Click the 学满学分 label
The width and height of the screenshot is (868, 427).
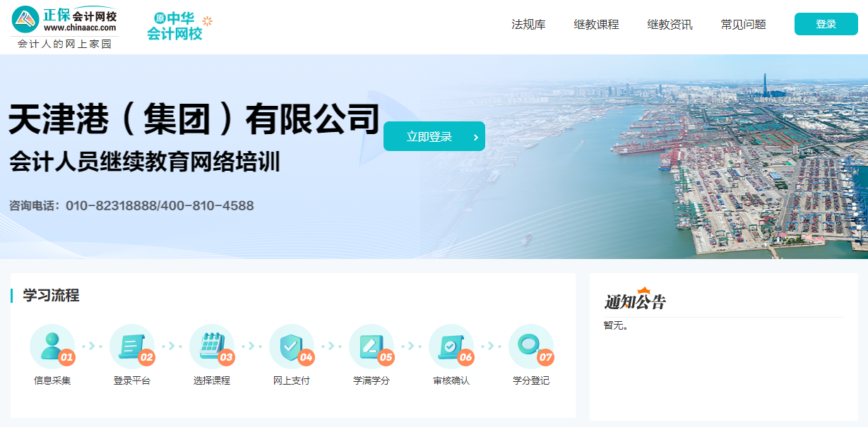(x=371, y=380)
